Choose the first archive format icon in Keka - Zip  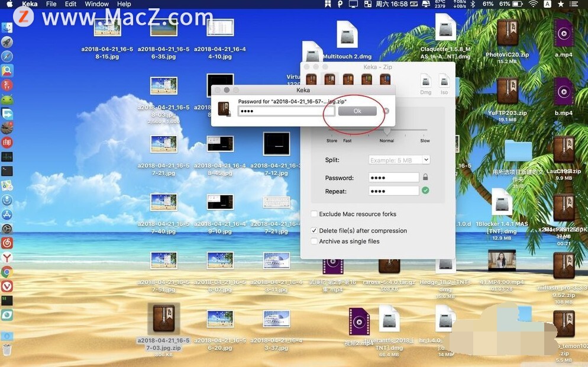311,79
